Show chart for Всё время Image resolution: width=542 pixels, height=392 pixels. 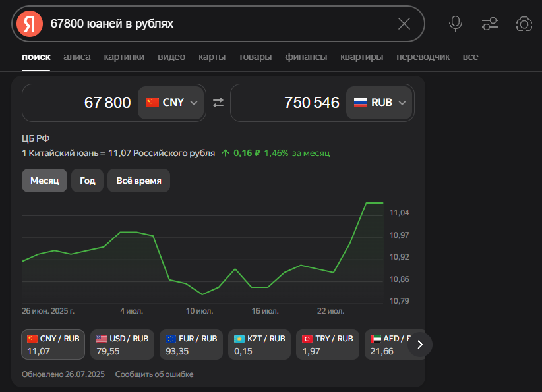[x=138, y=181]
